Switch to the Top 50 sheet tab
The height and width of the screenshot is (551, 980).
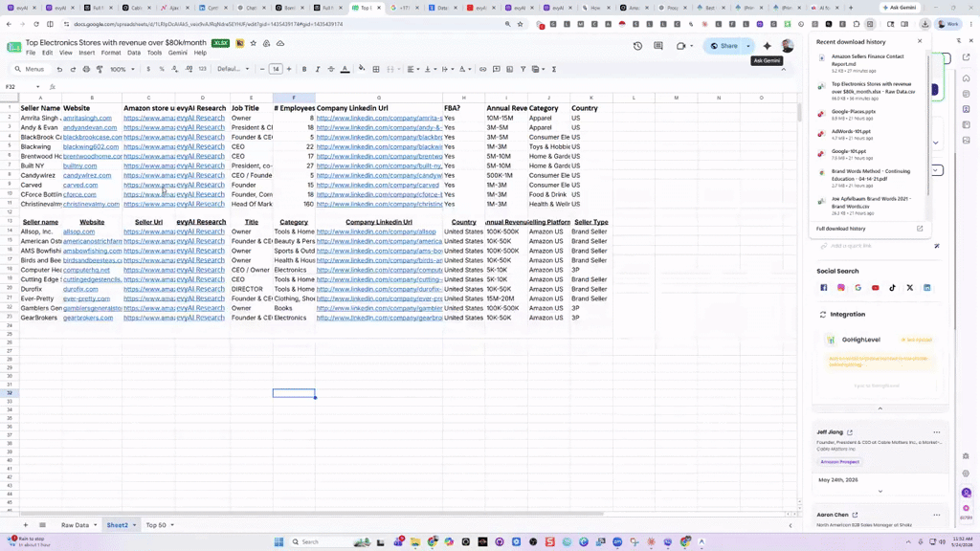click(x=156, y=525)
